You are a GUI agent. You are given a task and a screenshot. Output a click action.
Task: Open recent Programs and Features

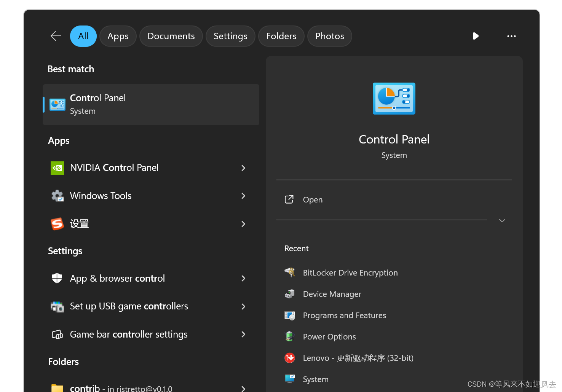(344, 316)
